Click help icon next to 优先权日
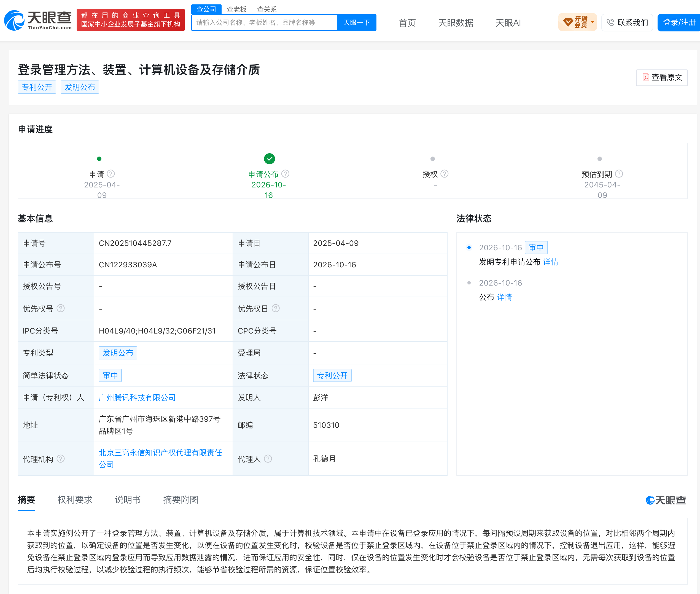Viewport: 700px width, 594px height. point(275,308)
